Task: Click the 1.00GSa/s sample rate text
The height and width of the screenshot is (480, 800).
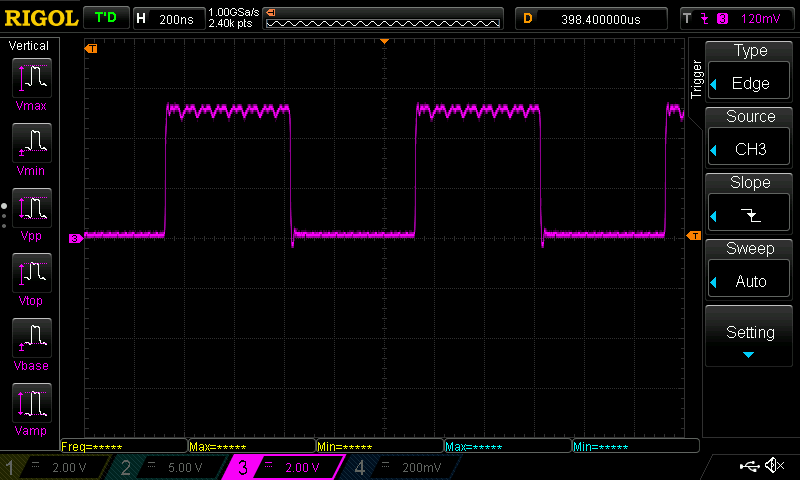Action: pos(234,12)
